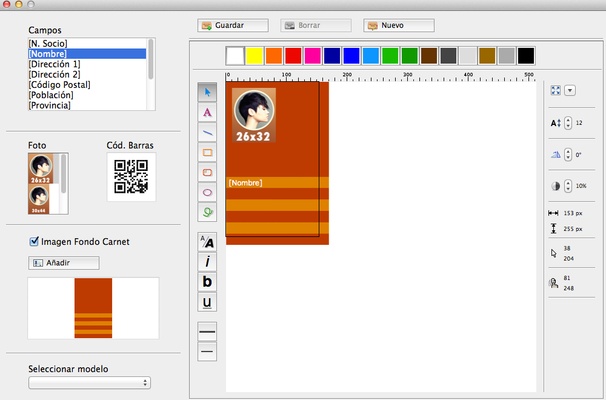Open the Seleccionar modelo dropdown
The width and height of the screenshot is (606, 400).
coord(89,383)
